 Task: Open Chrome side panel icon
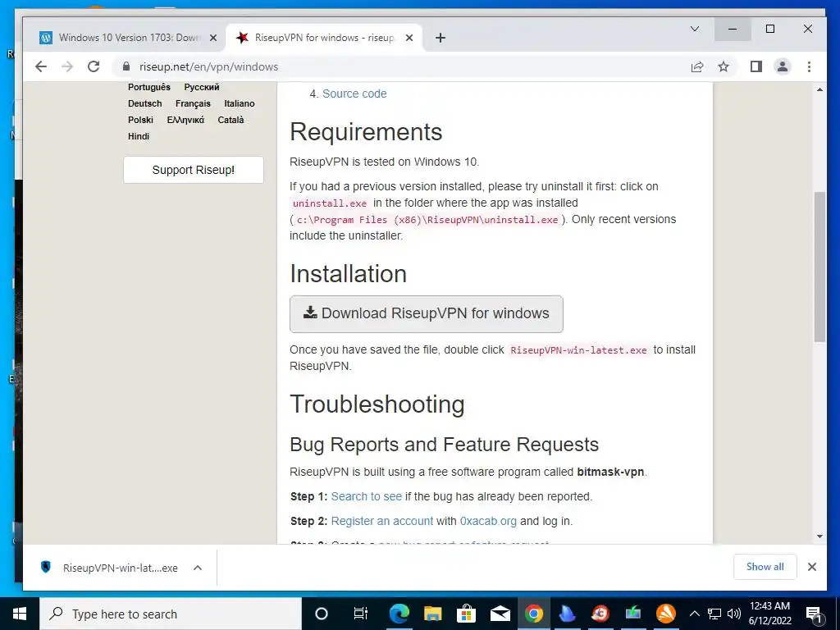756,66
